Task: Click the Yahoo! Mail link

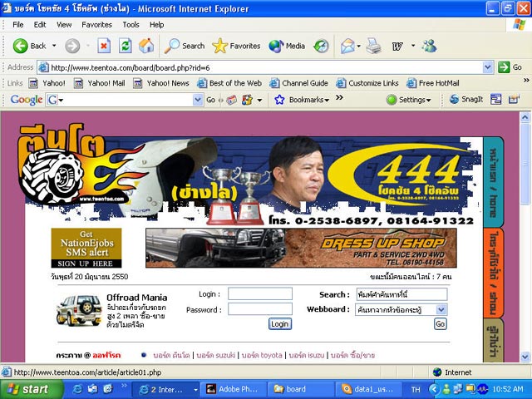Action: (100, 83)
